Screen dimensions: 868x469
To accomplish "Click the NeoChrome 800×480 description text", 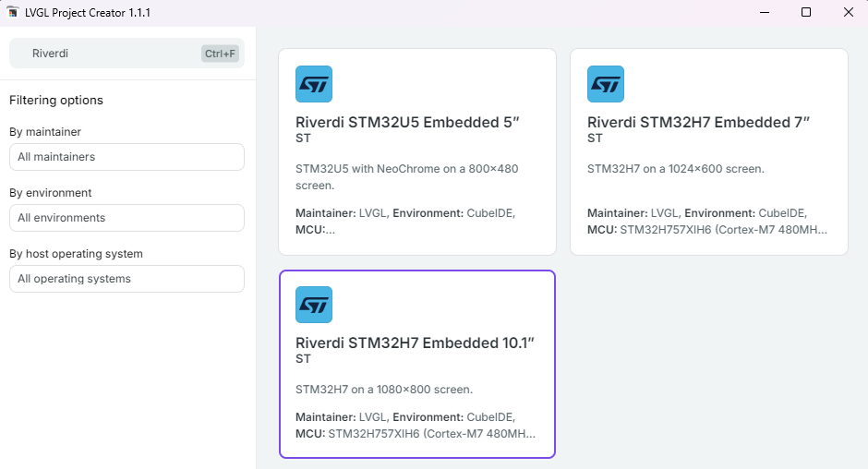I will pos(406,176).
